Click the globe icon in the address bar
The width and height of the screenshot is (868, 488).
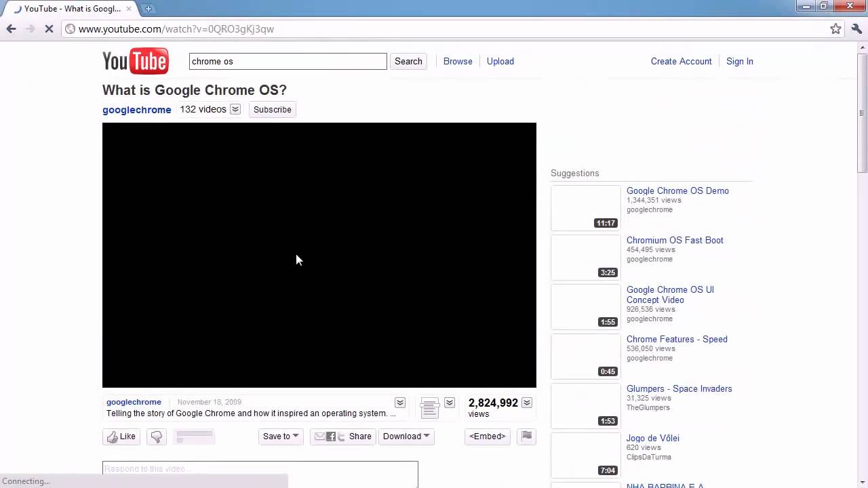tap(70, 29)
